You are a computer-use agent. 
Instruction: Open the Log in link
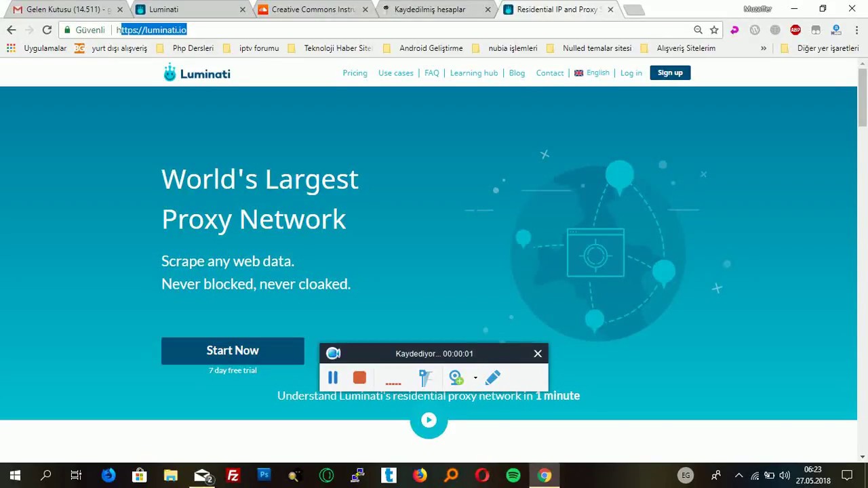(631, 73)
